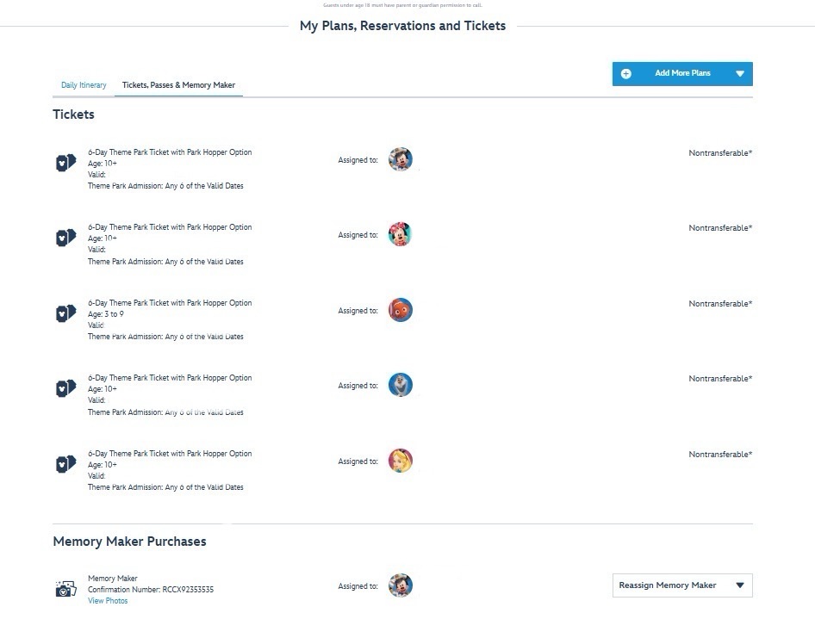
Task: Click the Olaf avatar icon
Action: [x=400, y=385]
